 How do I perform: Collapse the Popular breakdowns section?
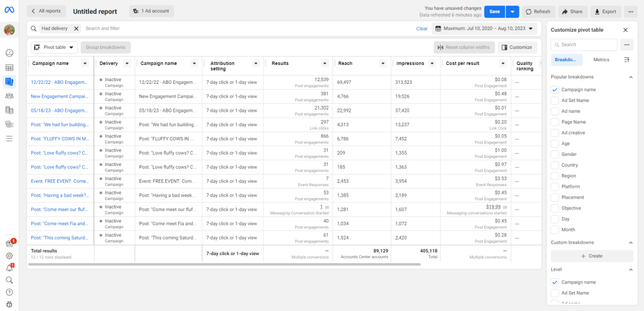(630, 77)
